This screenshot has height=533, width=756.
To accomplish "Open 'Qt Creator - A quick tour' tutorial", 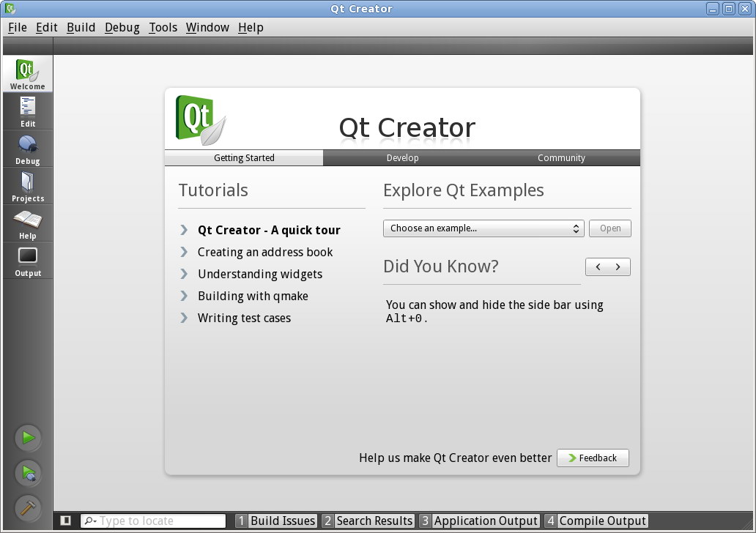I will click(269, 230).
